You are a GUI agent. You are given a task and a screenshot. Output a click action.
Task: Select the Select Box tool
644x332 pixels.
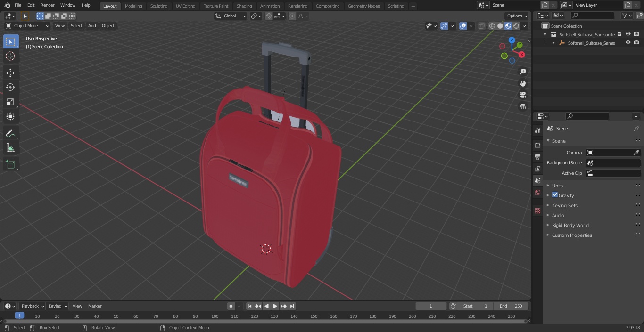(x=10, y=41)
